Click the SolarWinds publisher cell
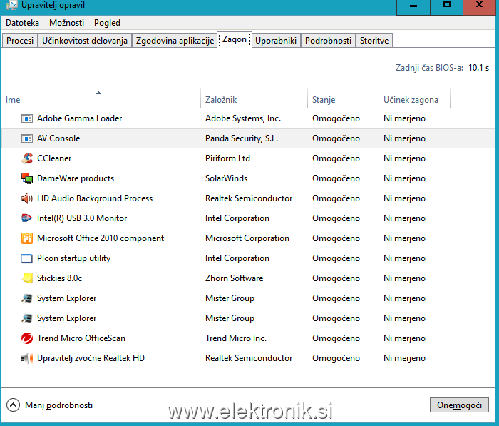Viewport: 499px width, 426px height. 226,178
